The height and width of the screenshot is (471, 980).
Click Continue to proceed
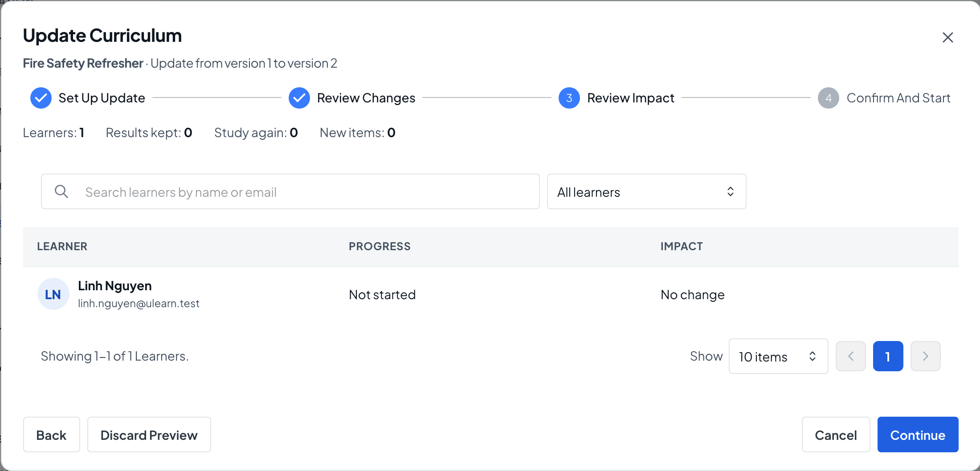pos(918,434)
